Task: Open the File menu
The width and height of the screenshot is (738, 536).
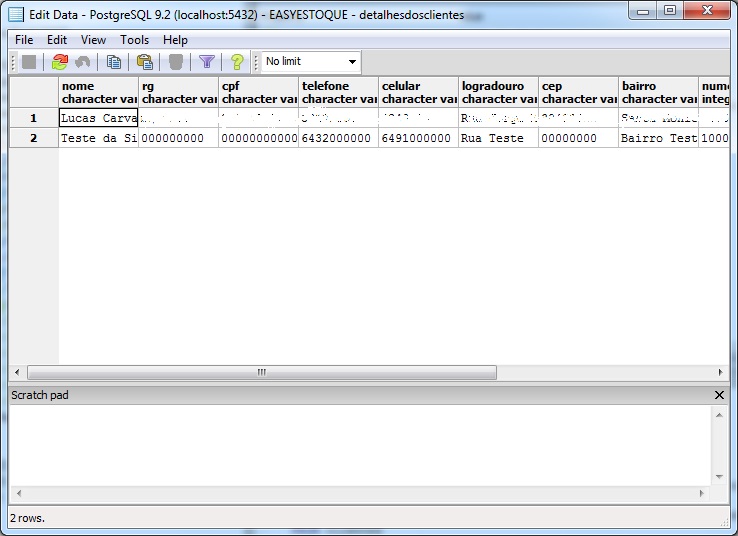Action: [x=24, y=40]
